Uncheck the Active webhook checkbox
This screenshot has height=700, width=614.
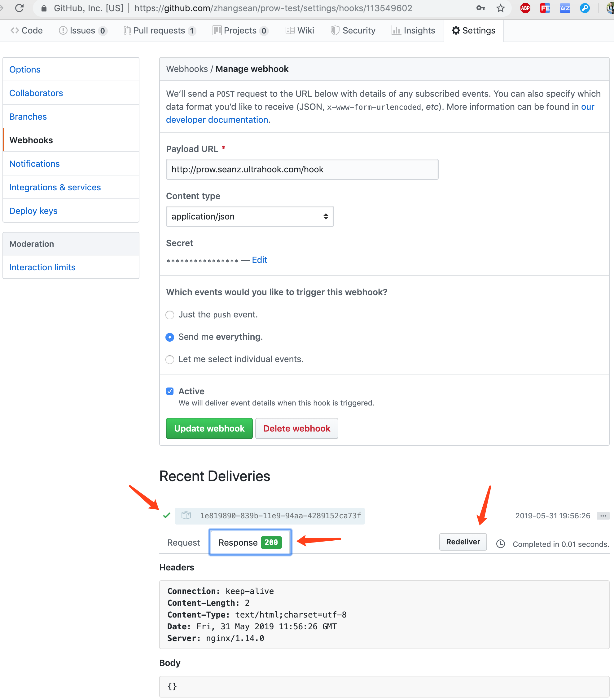pos(170,391)
